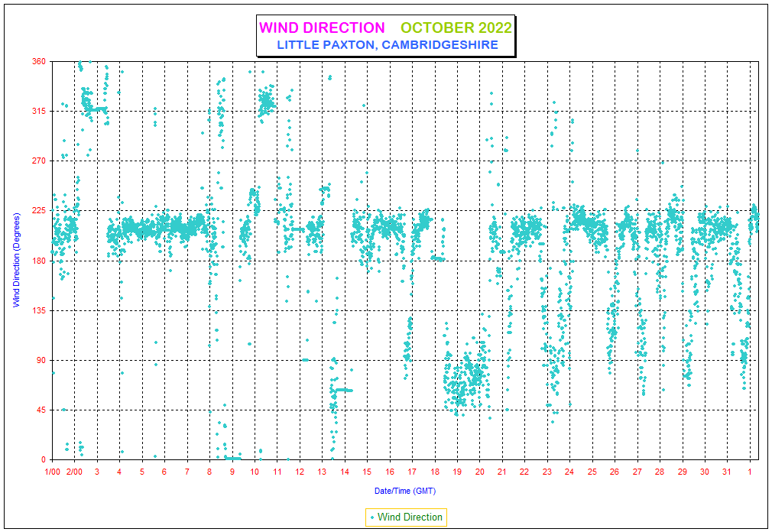Click the day 31 x-axis label
Screen dimensions: 772x532
tap(727, 472)
